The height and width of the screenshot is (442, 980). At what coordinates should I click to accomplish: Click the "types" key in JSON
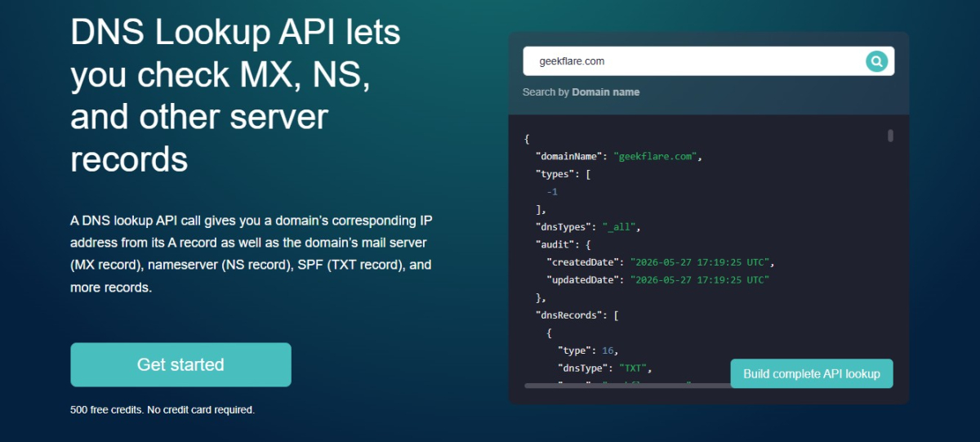tap(557, 174)
